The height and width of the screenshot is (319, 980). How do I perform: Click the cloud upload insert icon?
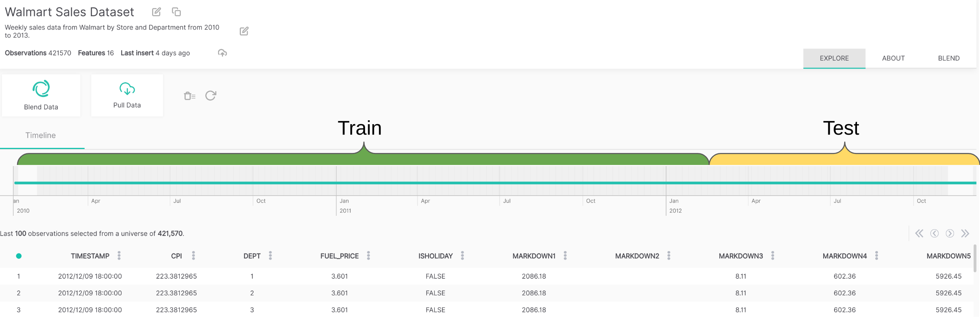click(222, 53)
